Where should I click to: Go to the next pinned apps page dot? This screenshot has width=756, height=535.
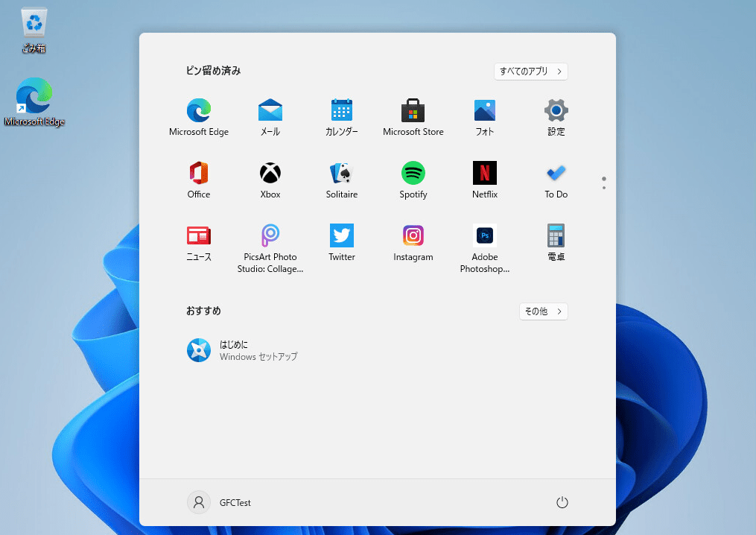[603, 188]
